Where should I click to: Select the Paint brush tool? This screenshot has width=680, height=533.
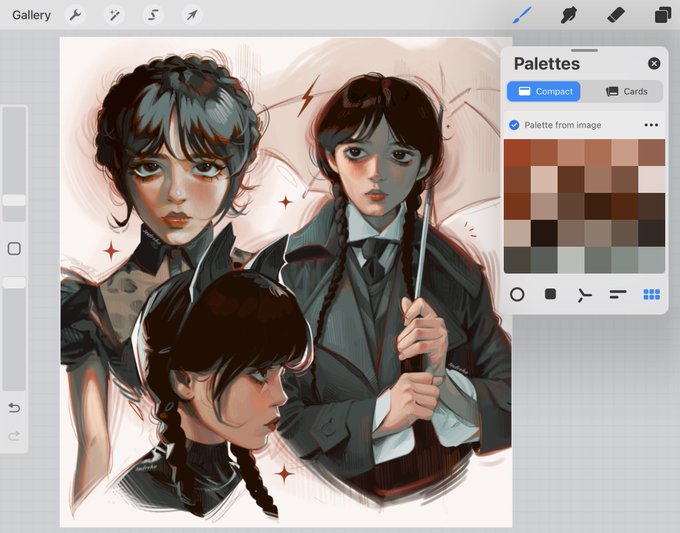[x=522, y=15]
